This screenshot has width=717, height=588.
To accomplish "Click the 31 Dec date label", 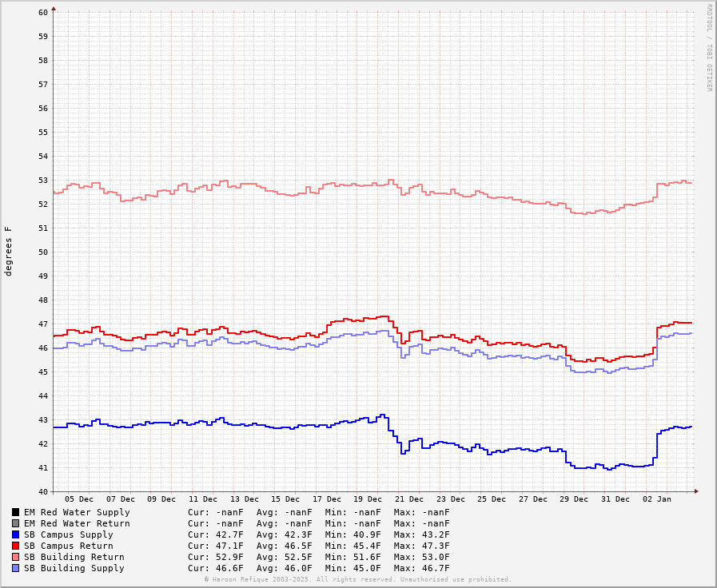I will (615, 499).
